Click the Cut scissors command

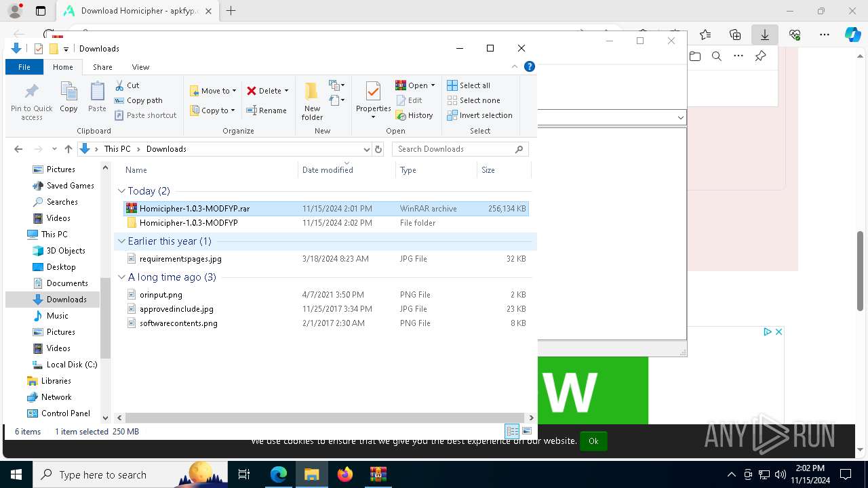[127, 85]
